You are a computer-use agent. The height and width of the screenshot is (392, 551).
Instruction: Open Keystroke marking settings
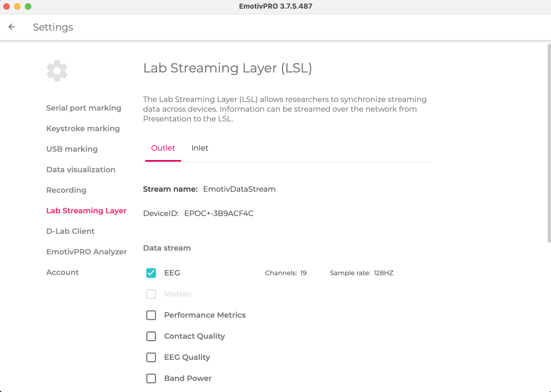(83, 128)
